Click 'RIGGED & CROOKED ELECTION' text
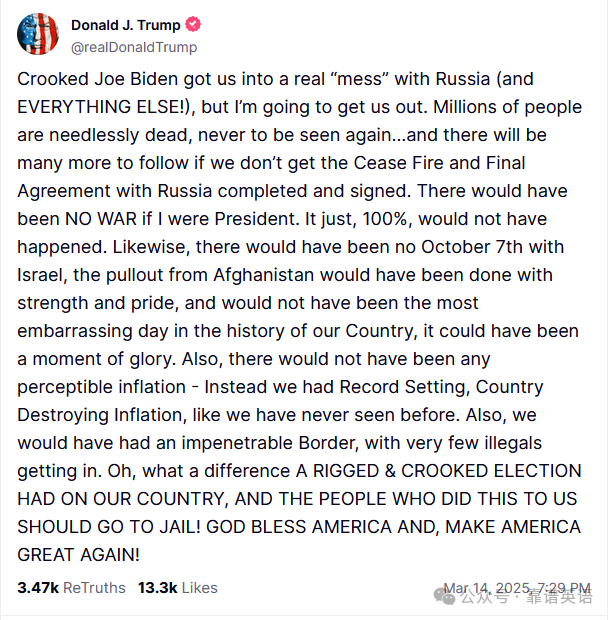The image size is (612, 620). click(x=447, y=471)
